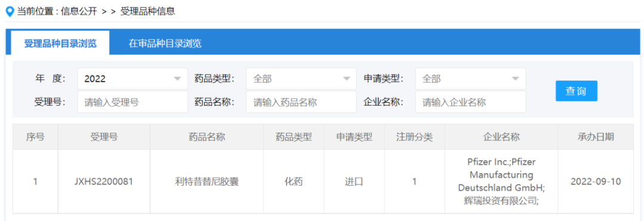Click 受理品种信息 in the breadcrumb
The width and height of the screenshot is (644, 221).
click(148, 11)
